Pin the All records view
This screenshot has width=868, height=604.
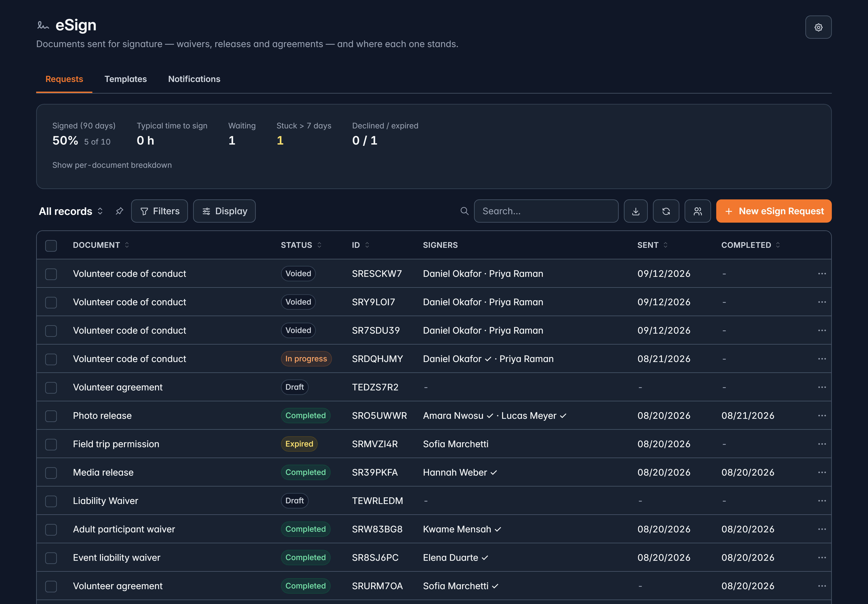119,211
